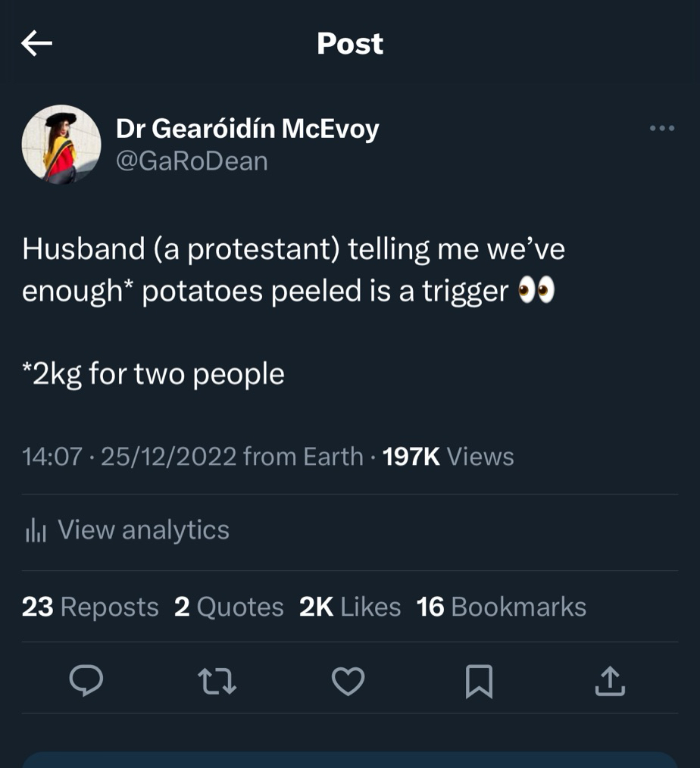
Task: Click the 16 Bookmarks count
Action: click(502, 607)
